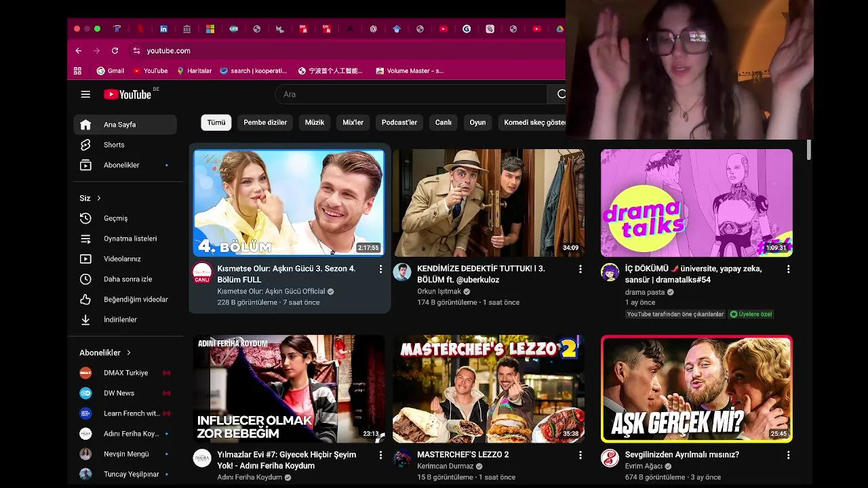Open Kerimcan Durmaz channel avatar
This screenshot has height=488, width=868.
click(x=402, y=458)
